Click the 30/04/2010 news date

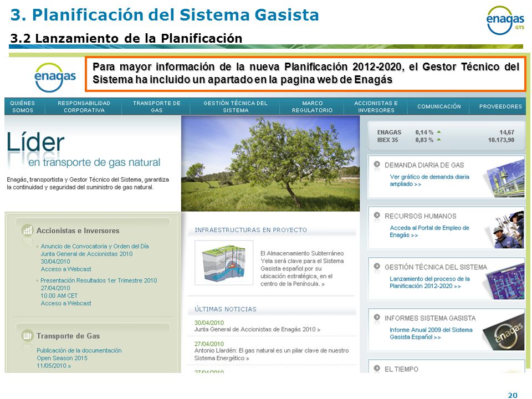pos(209,323)
